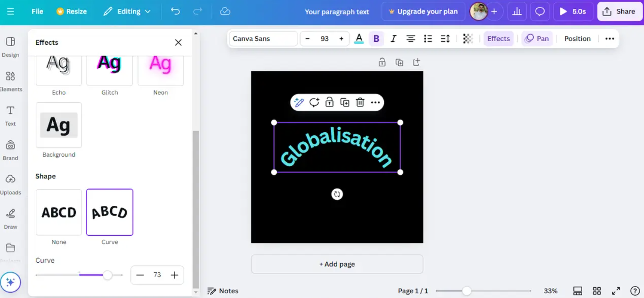Viewport: 644px width, 298px height.
Task: Open the File menu
Action: pyautogui.click(x=37, y=12)
